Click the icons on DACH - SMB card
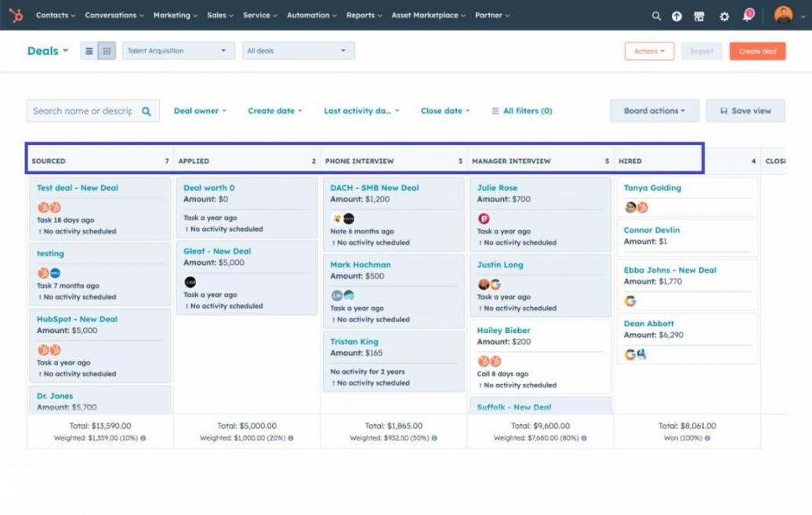This screenshot has width=812, height=515. (343, 219)
